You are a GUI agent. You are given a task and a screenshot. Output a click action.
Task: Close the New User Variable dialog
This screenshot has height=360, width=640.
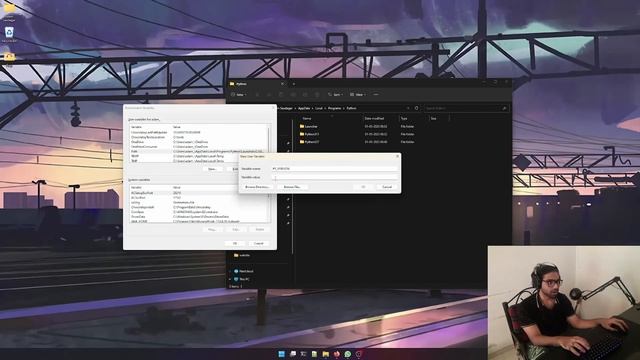pyautogui.click(x=397, y=156)
